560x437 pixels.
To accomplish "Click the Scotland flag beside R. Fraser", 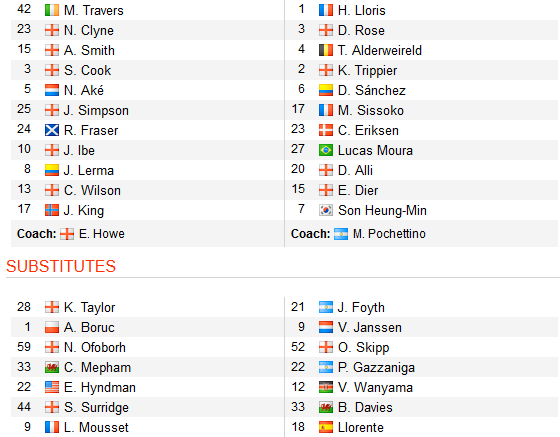I will (52, 130).
